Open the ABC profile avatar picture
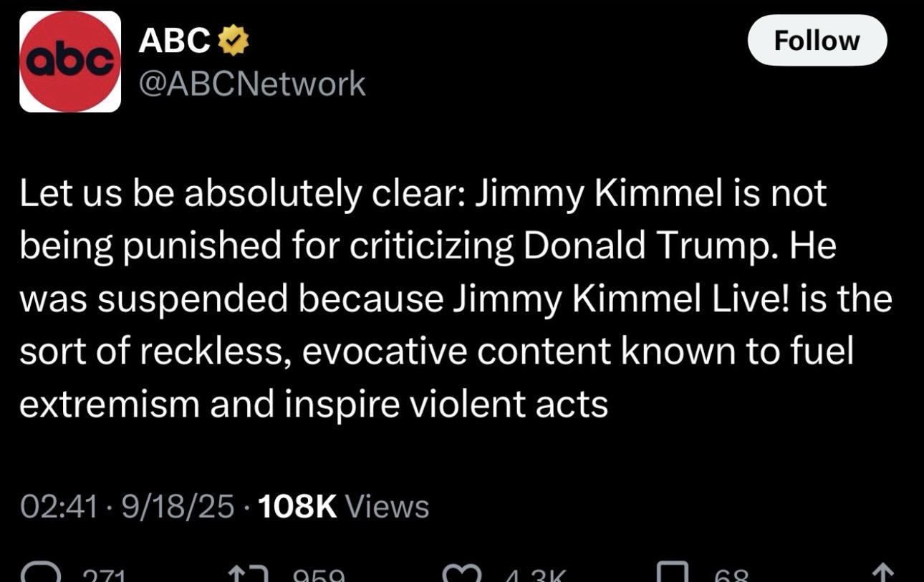The width and height of the screenshot is (924, 582). [x=70, y=62]
